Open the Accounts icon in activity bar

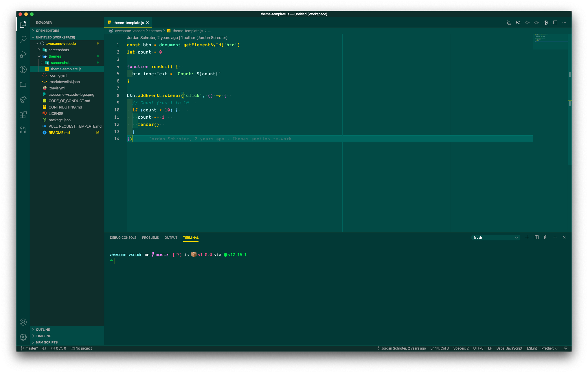[23, 322]
